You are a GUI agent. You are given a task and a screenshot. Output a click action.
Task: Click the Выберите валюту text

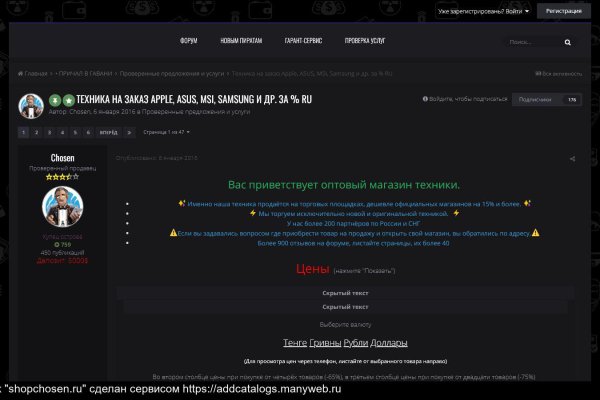point(345,325)
